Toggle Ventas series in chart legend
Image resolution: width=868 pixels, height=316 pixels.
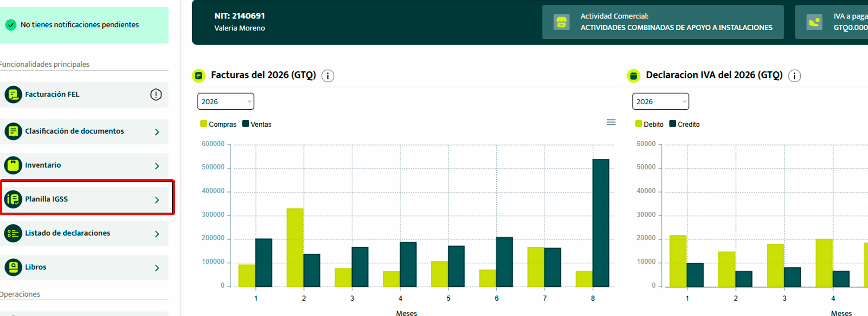[x=257, y=124]
